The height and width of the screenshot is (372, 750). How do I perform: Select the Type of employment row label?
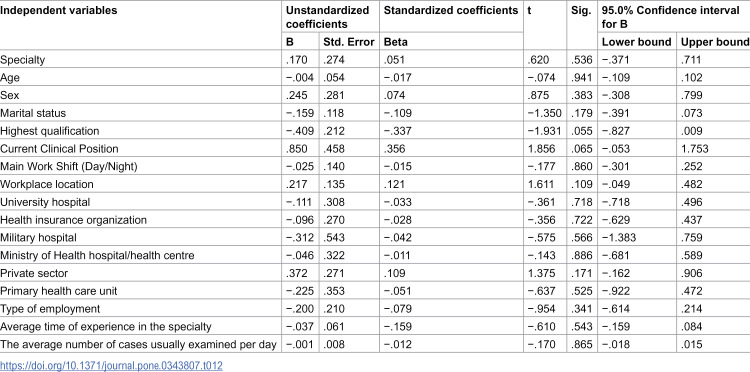click(50, 309)
